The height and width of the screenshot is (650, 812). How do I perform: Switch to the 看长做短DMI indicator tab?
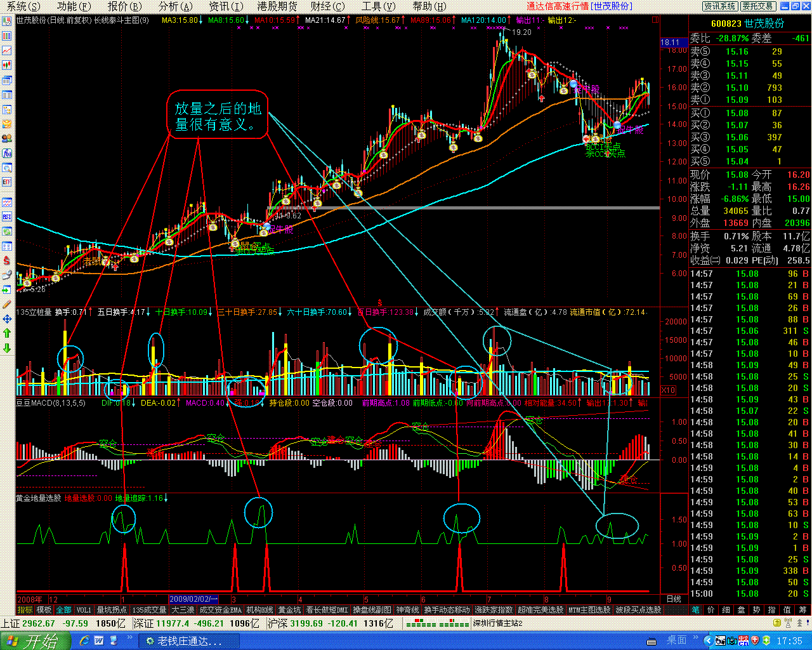327,610
